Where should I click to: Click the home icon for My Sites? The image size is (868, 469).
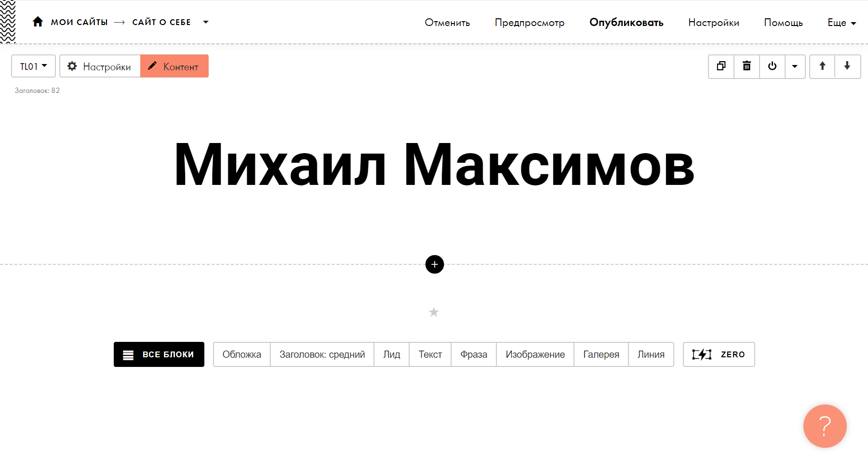tap(38, 22)
